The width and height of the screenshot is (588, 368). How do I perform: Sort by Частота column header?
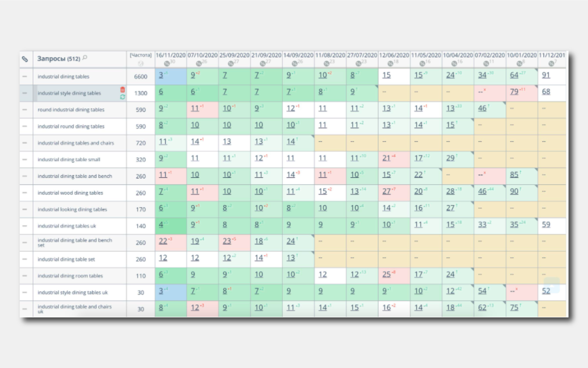[x=140, y=55]
